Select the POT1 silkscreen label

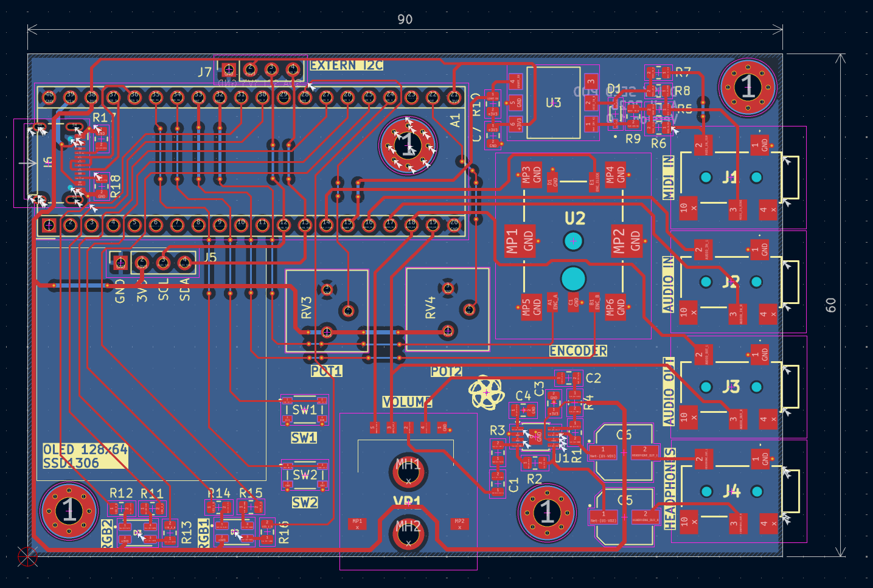point(327,371)
